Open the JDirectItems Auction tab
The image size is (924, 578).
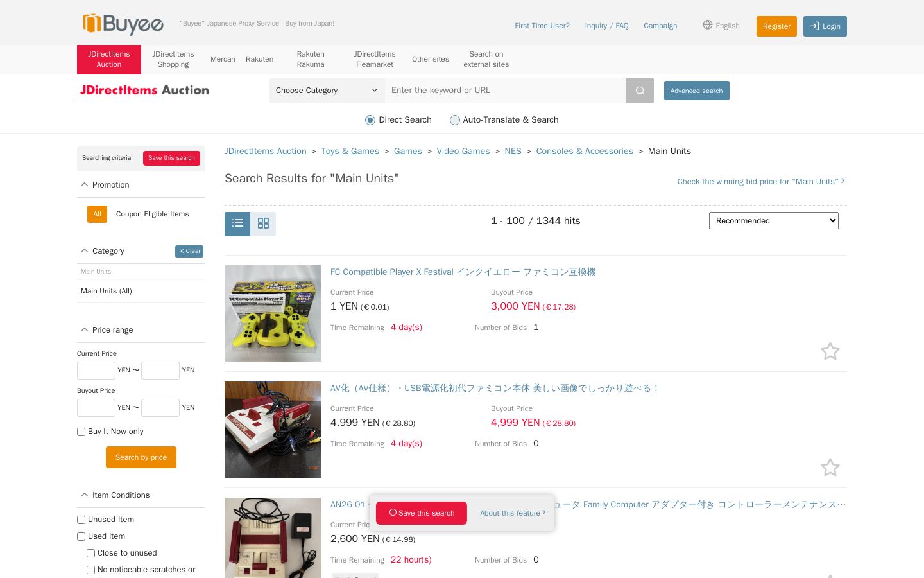[109, 59]
